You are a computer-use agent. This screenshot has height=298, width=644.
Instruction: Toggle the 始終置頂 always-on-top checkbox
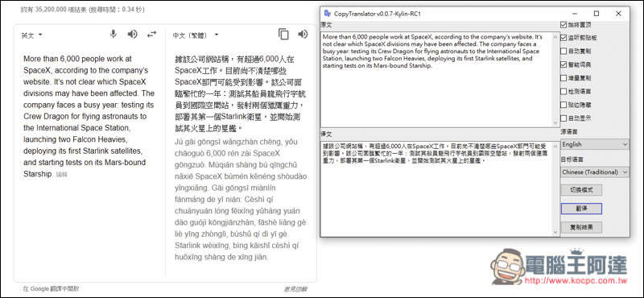point(563,25)
